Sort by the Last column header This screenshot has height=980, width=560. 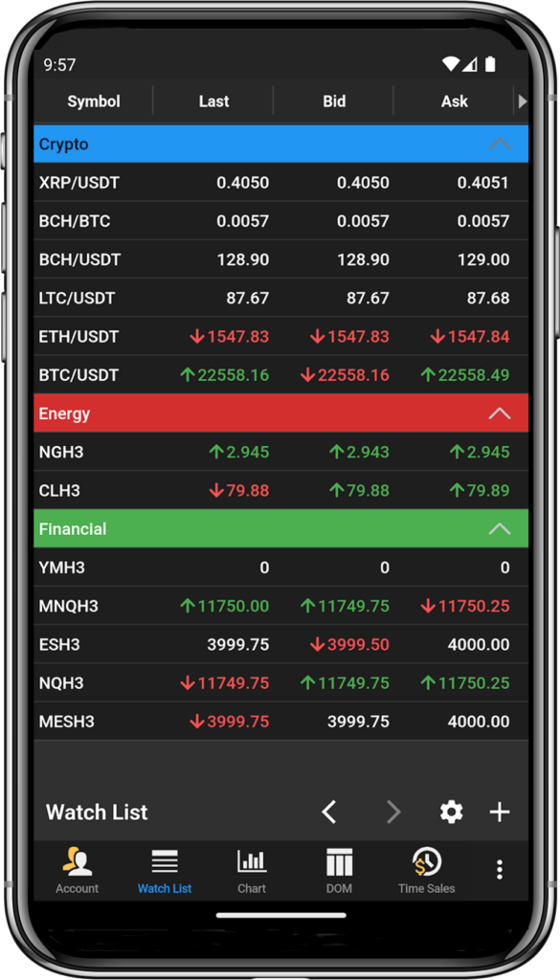(213, 101)
